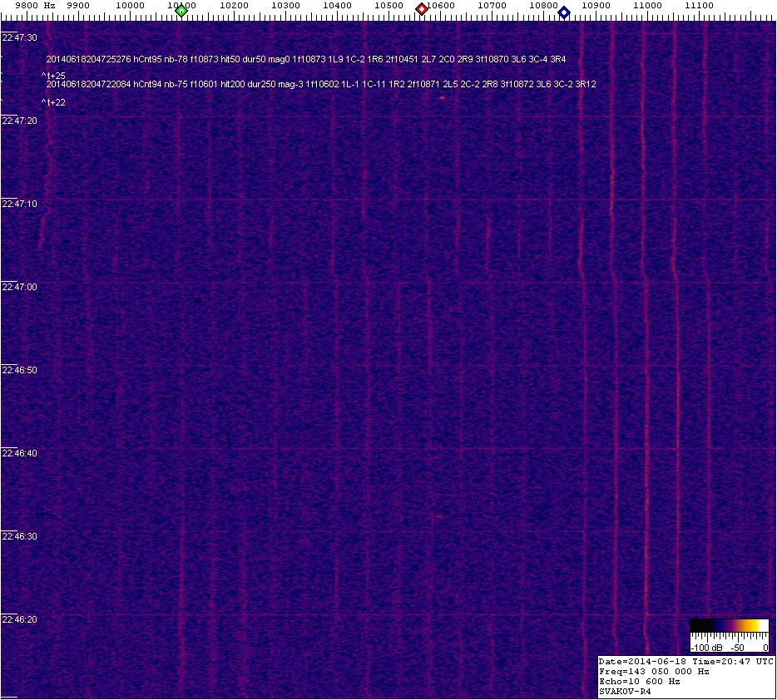Click the Freq=143 050 000 Hz line
Viewport: 777px width, 700px height.
pos(654,671)
